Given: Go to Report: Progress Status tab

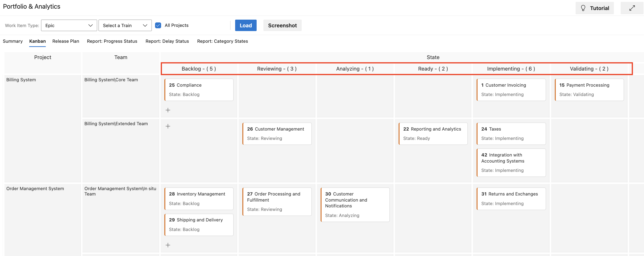Looking at the screenshot, I should 112,41.
